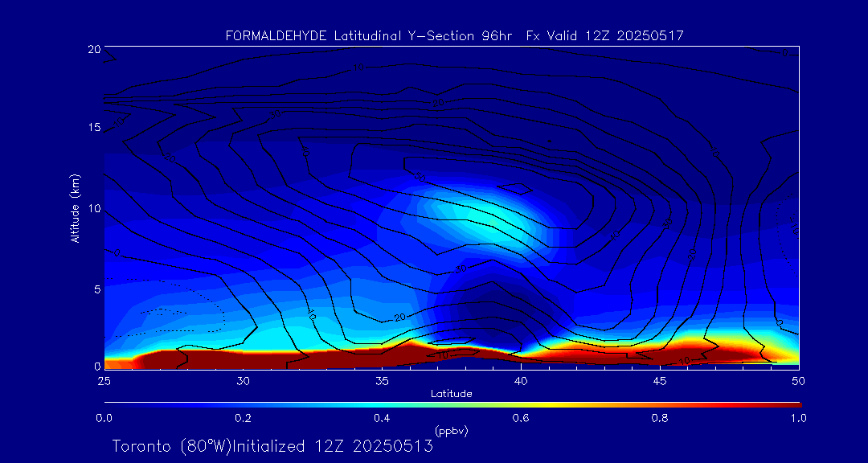Click the latitude tick label 50
Screen dimensions: 868x463
click(798, 381)
